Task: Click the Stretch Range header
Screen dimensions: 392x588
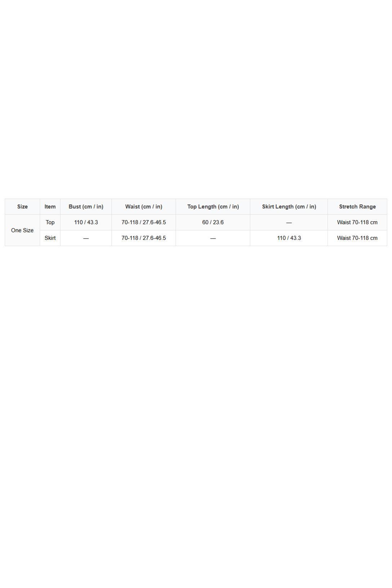Action: pos(357,206)
